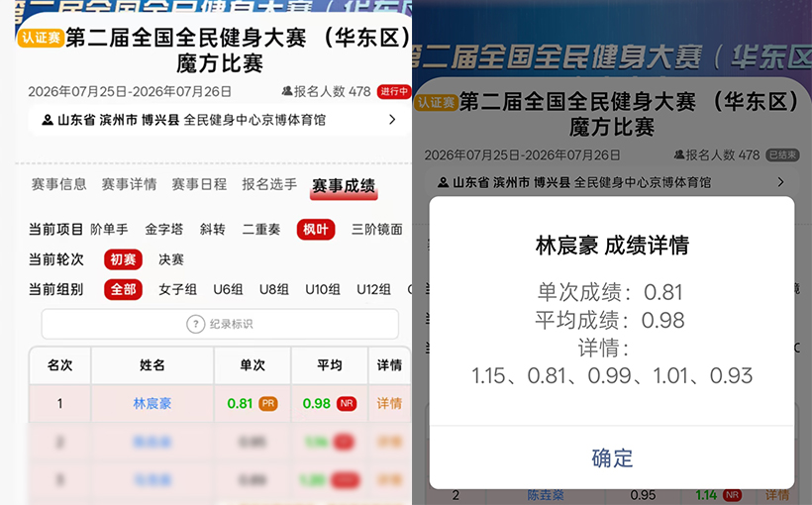
Task: Switch to the 赛事详情 tab
Action: 129,184
